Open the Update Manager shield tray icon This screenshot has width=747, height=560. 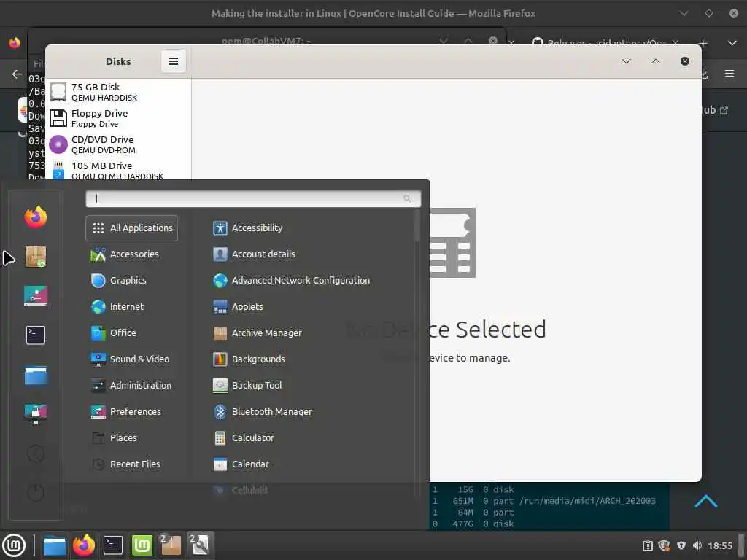coord(664,545)
